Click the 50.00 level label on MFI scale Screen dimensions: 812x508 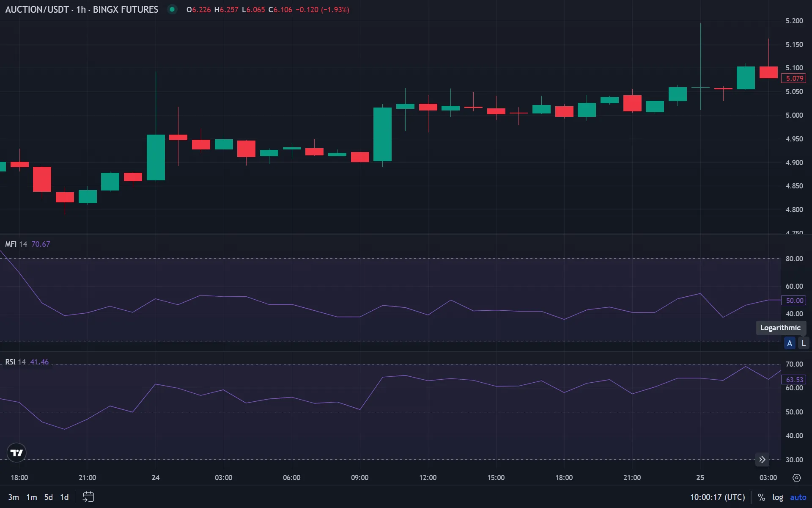[793, 300]
